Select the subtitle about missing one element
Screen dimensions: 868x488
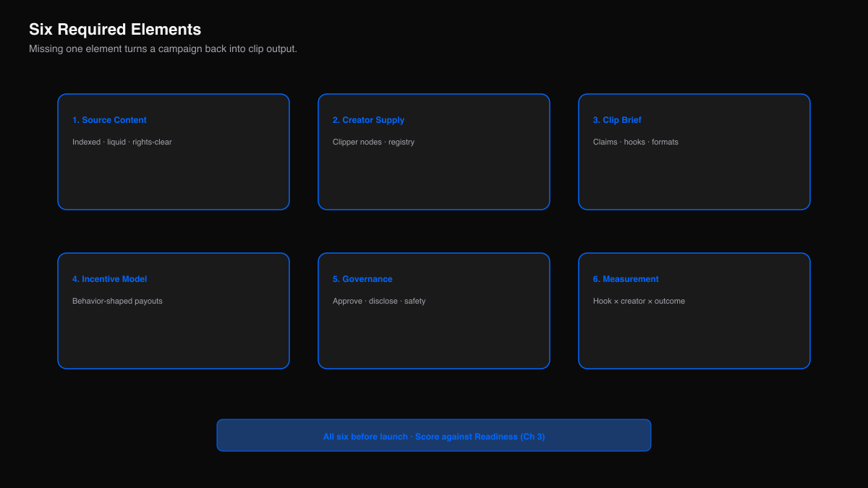163,49
